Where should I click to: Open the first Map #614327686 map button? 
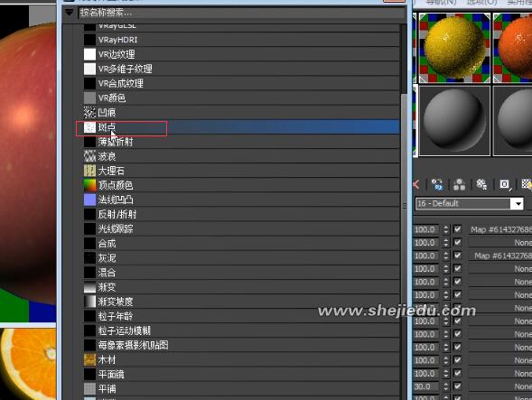[500, 229]
